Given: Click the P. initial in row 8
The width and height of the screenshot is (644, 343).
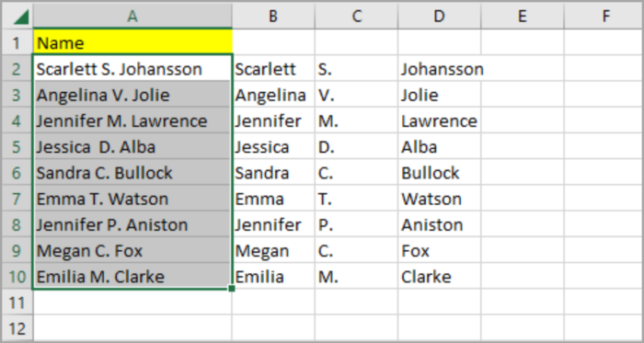Looking at the screenshot, I should [357, 225].
